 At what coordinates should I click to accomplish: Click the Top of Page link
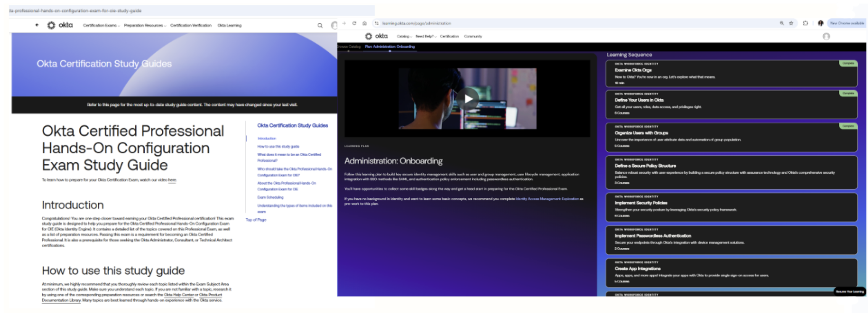coord(256,220)
